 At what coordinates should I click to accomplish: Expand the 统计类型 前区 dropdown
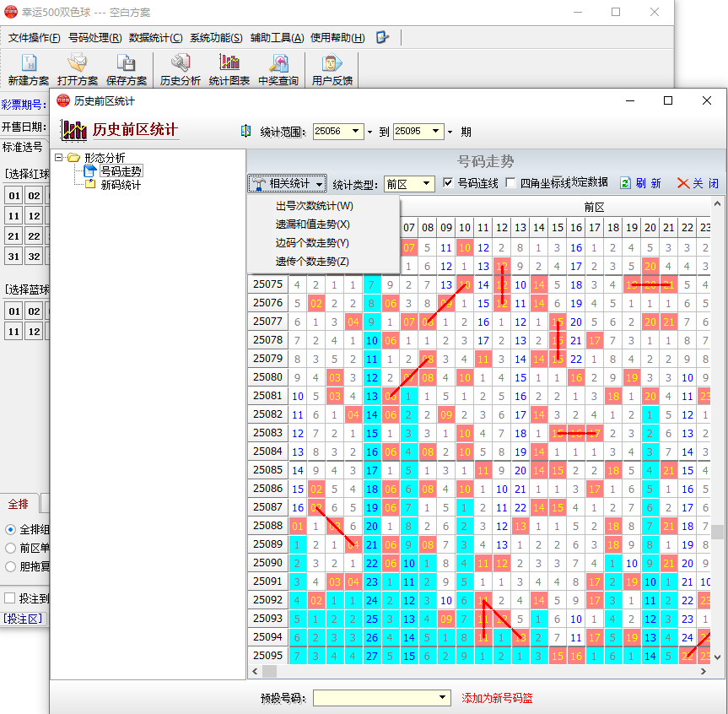pyautogui.click(x=427, y=184)
